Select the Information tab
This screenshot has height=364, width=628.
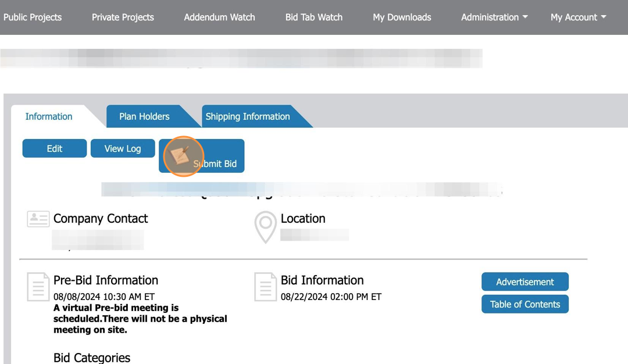(x=49, y=116)
